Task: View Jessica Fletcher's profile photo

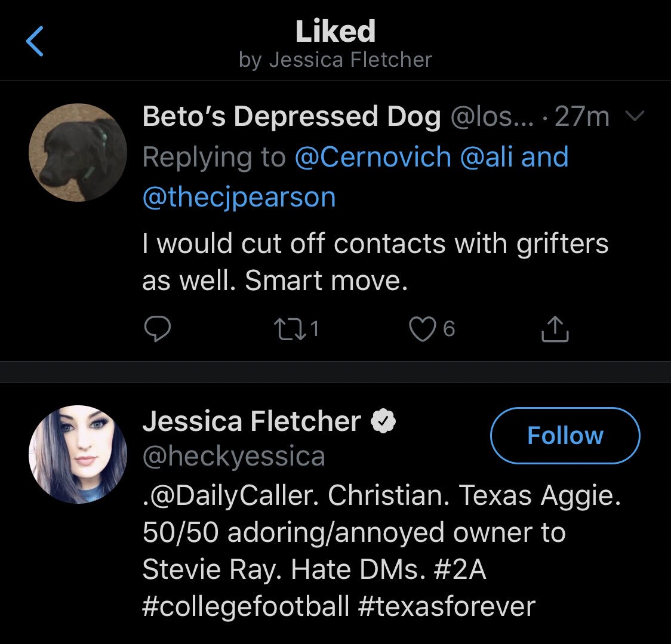Action: (78, 454)
